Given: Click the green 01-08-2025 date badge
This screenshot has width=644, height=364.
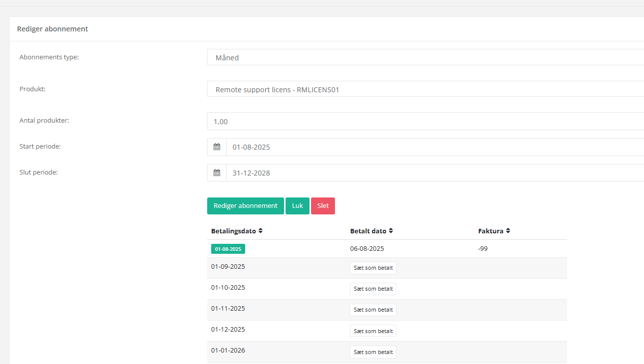Looking at the screenshot, I should 228,249.
